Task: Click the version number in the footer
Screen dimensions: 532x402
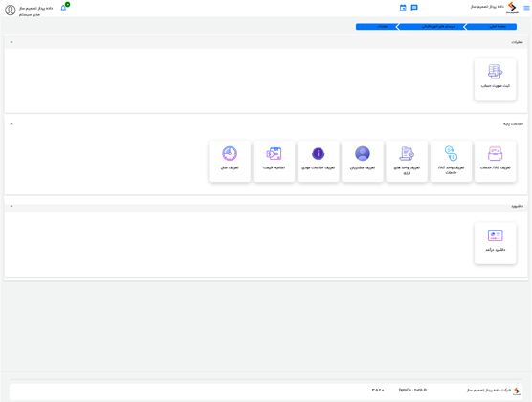Action: (378, 390)
